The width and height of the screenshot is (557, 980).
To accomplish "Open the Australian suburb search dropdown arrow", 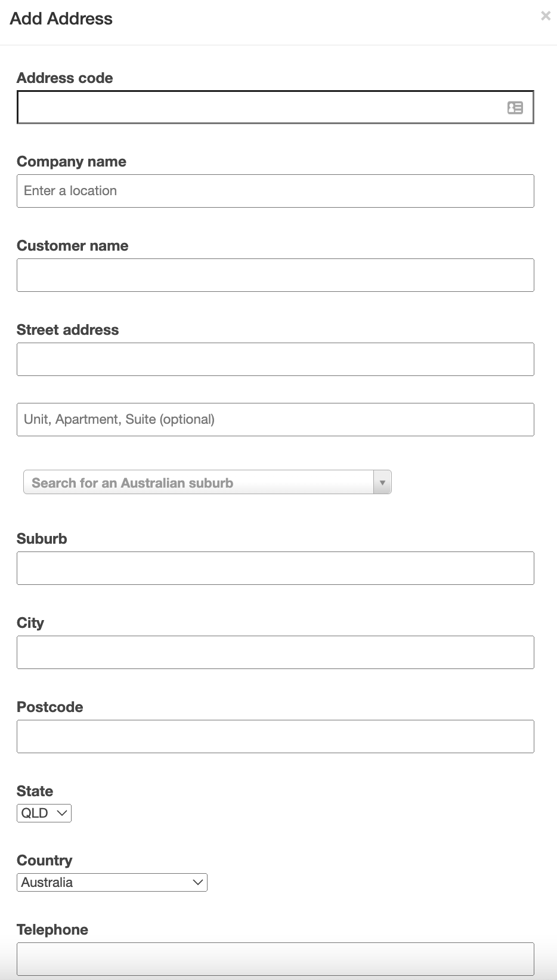I will point(382,482).
